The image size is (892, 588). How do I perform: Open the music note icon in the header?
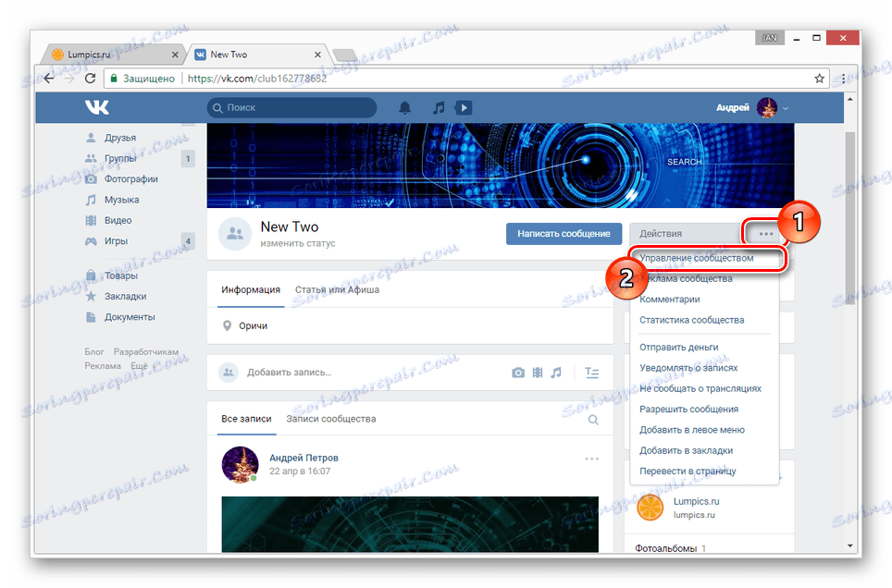438,107
